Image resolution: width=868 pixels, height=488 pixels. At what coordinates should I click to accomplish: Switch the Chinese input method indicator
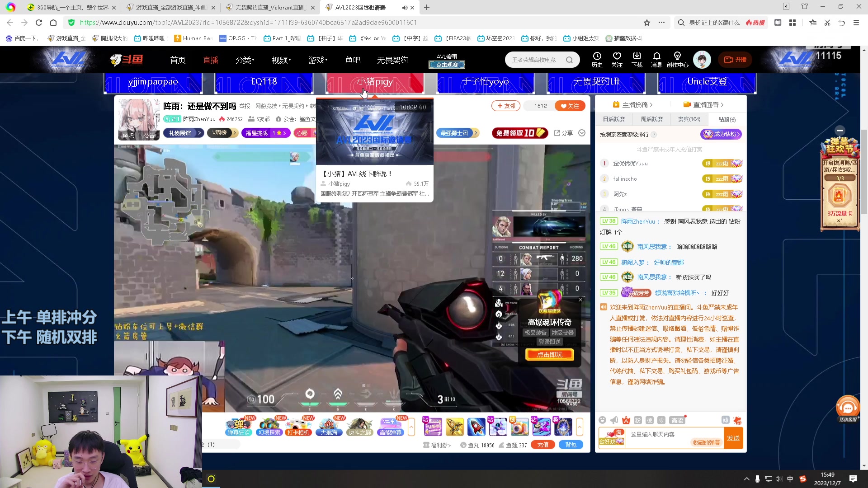click(x=790, y=479)
